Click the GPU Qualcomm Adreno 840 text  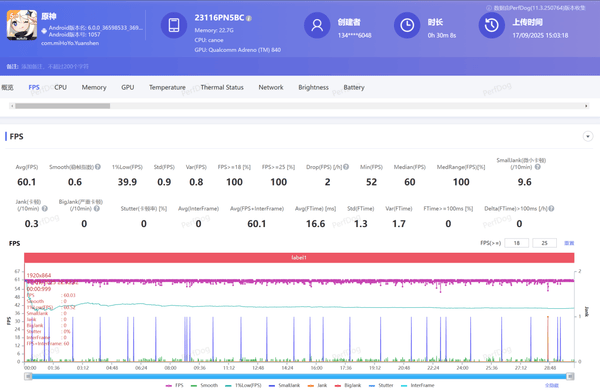[238, 50]
